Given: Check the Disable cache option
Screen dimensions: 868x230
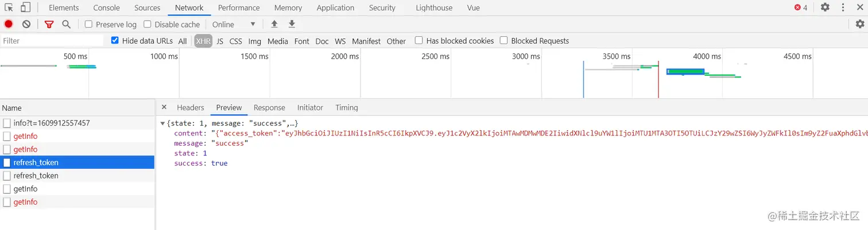Looking at the screenshot, I should [x=148, y=24].
